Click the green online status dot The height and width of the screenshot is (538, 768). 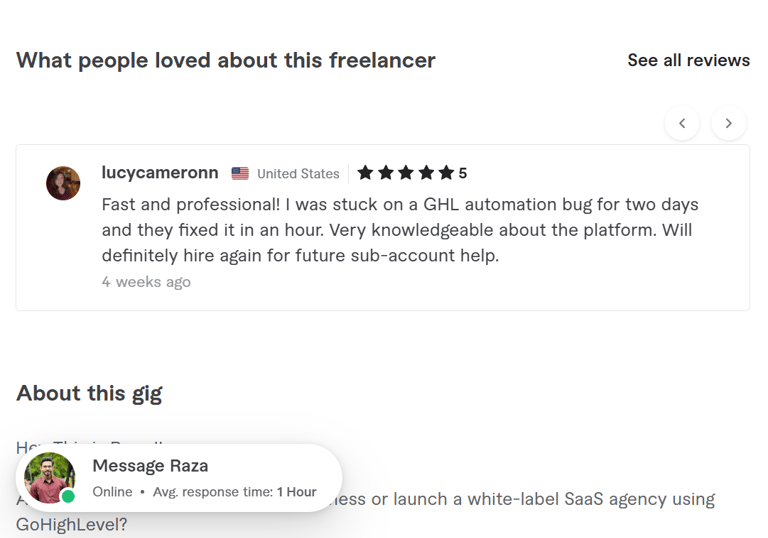pos(68,496)
